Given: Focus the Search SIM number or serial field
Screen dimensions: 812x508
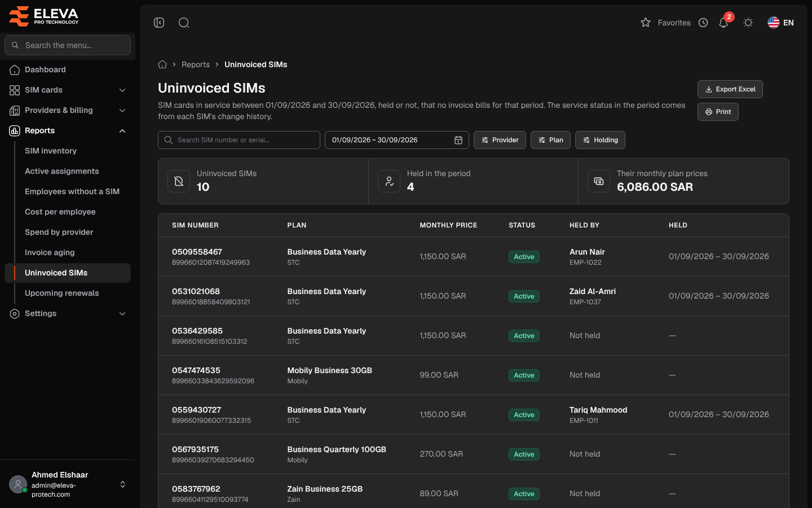Looking at the screenshot, I should 239,140.
